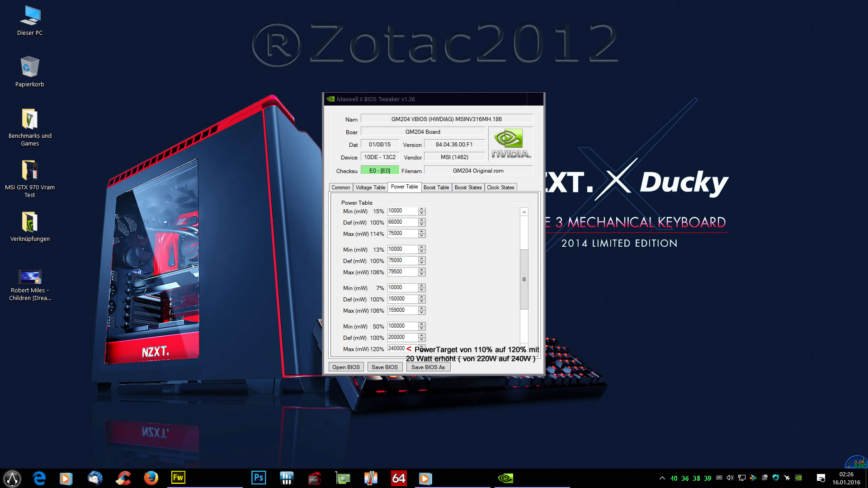Click the Save BIOS As button

(x=428, y=367)
